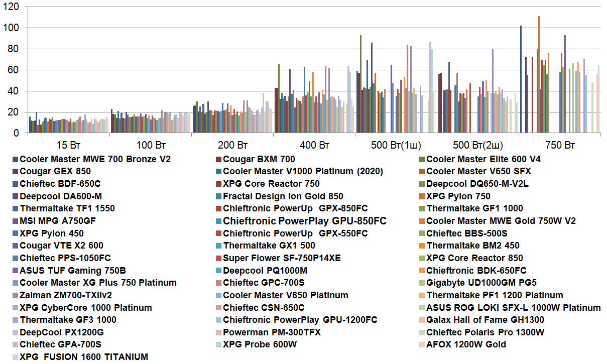607x364 pixels.
Task: Click the Cougar VTE X2 600 legend label
Action: click(62, 246)
